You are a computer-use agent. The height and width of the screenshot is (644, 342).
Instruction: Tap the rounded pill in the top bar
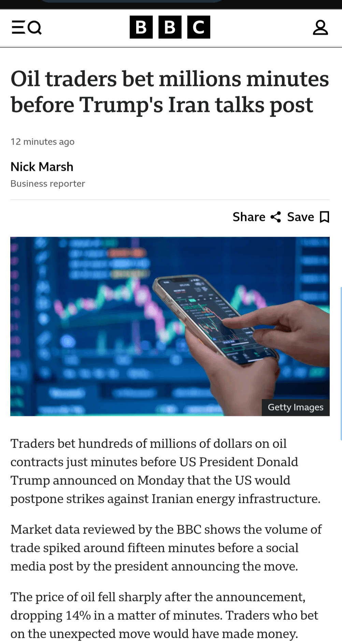click(x=131, y=1)
